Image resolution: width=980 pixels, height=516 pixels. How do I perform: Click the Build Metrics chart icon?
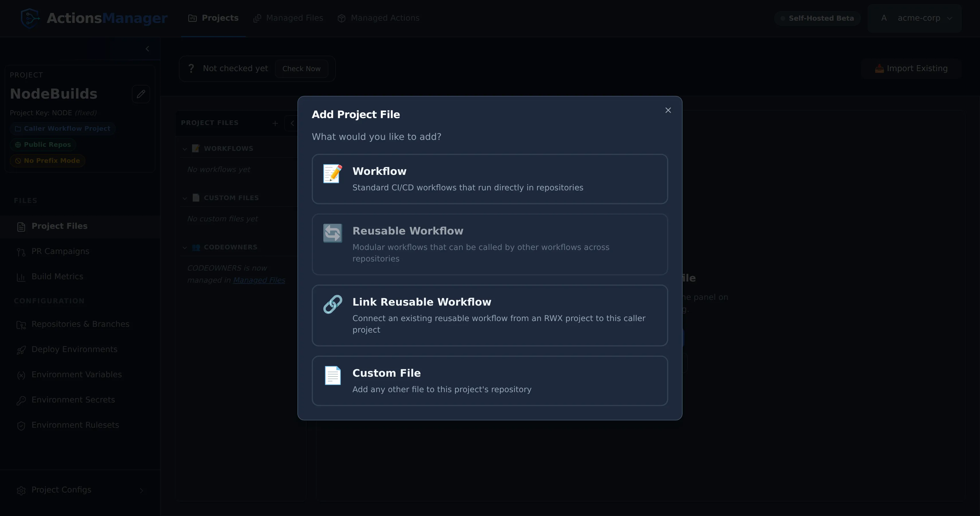[x=21, y=277]
